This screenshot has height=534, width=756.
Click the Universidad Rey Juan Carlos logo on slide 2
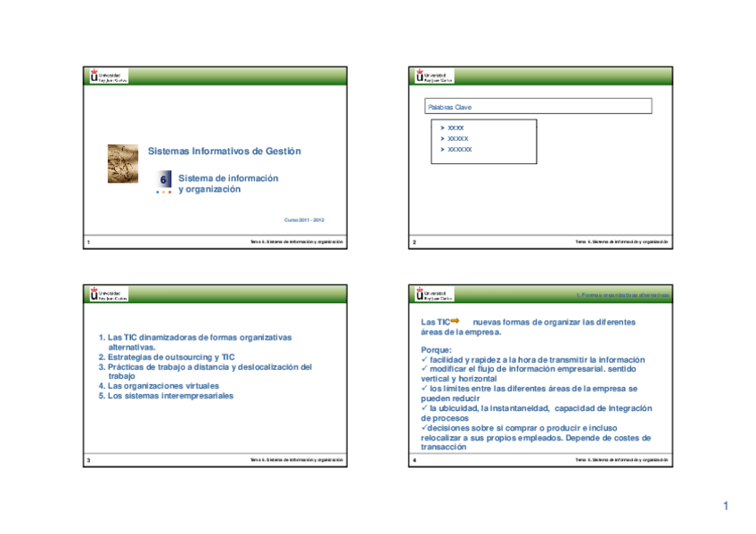(434, 76)
